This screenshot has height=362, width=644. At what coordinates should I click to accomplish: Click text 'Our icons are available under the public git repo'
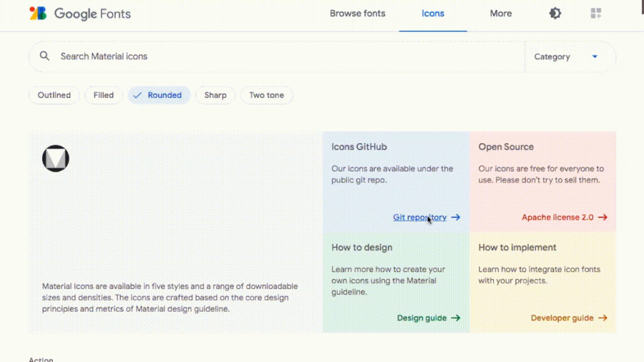[x=392, y=175]
